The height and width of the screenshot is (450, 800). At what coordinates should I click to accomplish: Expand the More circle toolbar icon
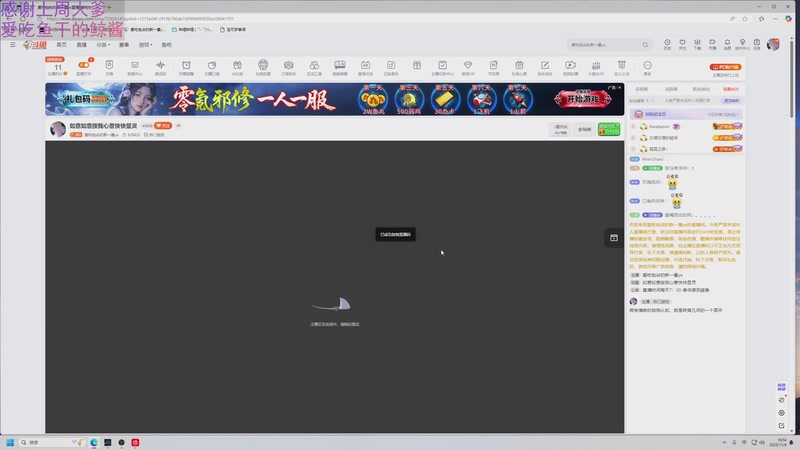(x=647, y=65)
